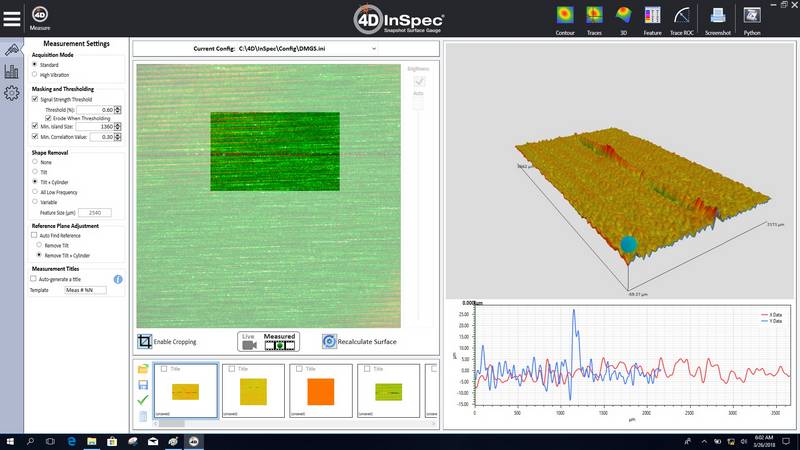Open the measurement settings sidebar tab
800x450 pixels.
point(12,49)
